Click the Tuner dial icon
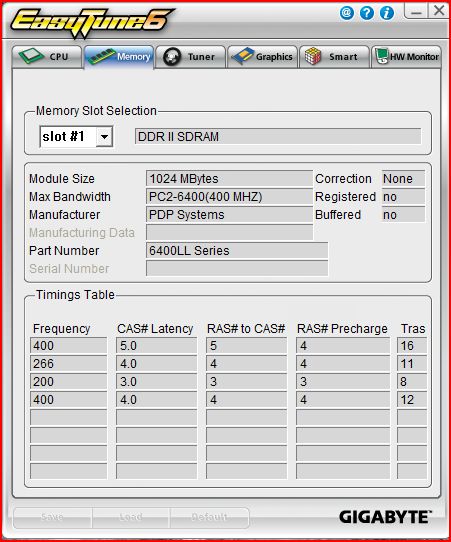Viewport: 451px width, 542px height. point(172,57)
